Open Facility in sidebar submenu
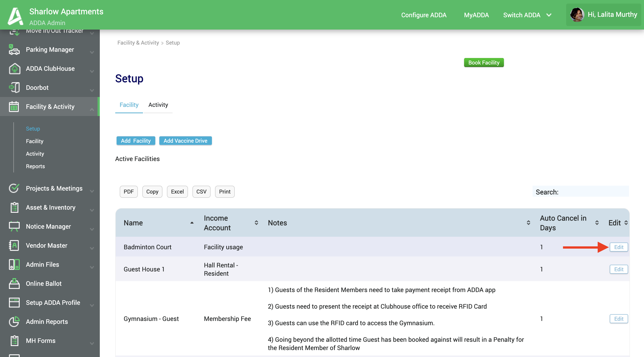Viewport: 644px width, 357px height. 34,141
